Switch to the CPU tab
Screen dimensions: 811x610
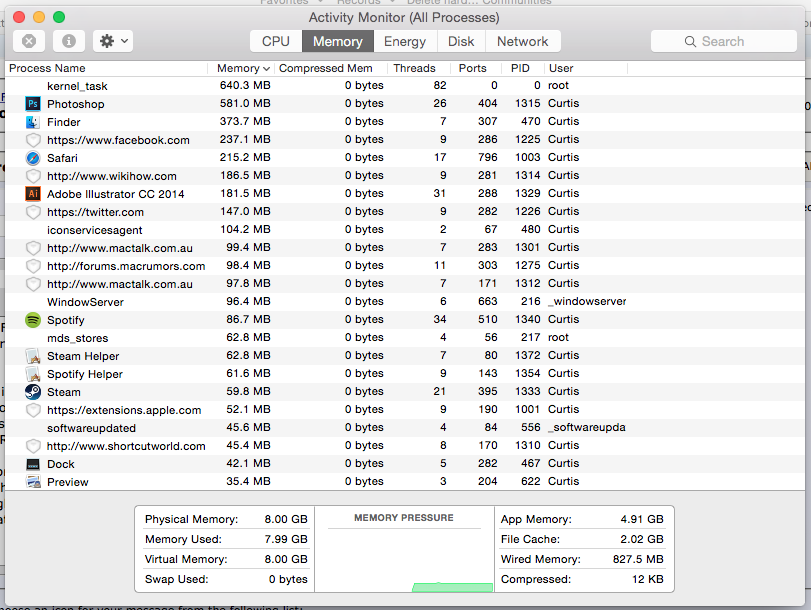coord(276,41)
